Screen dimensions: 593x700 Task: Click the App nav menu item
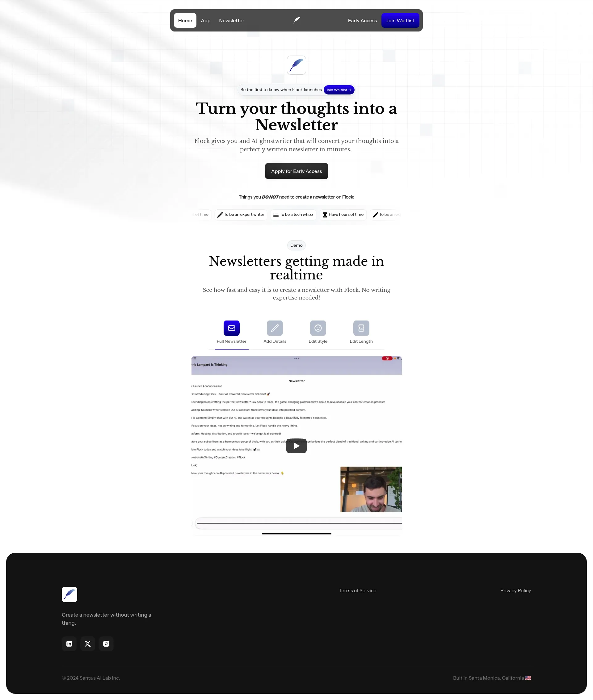[x=205, y=20]
